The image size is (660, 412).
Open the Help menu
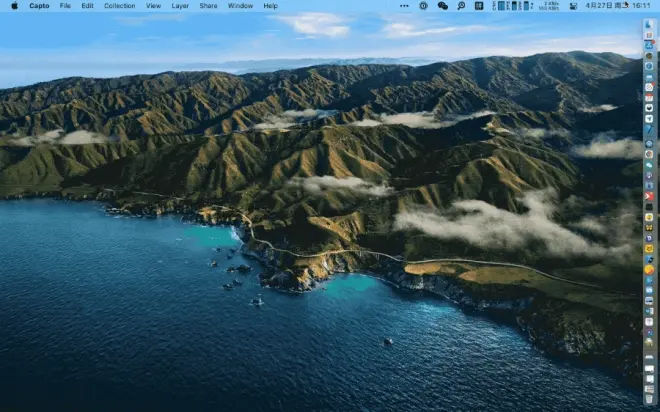pos(270,6)
